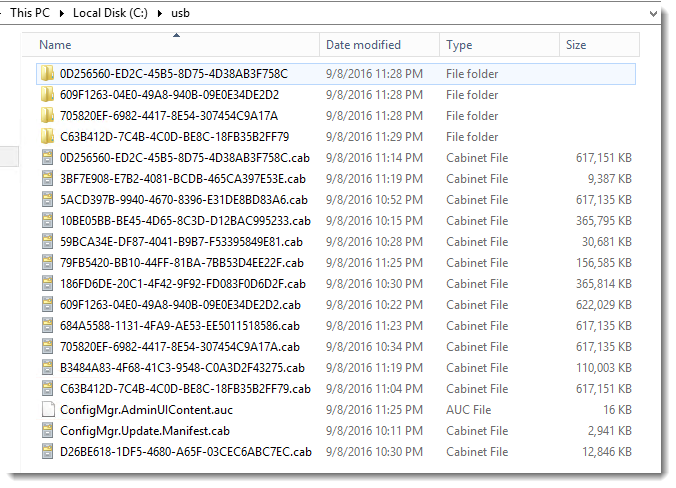This screenshot has width=676, height=488.
Task: Sort by Type column header
Action: [x=459, y=45]
